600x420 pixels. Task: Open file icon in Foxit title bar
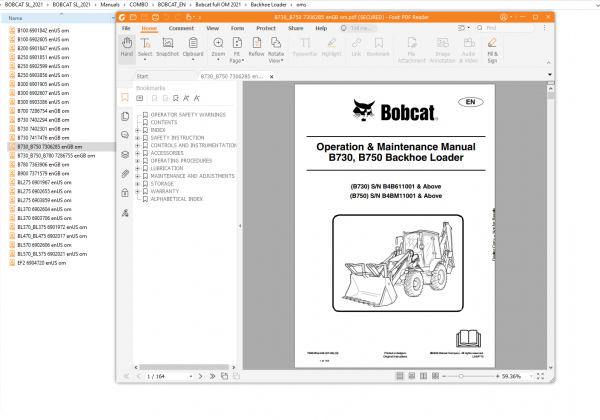[133, 17]
